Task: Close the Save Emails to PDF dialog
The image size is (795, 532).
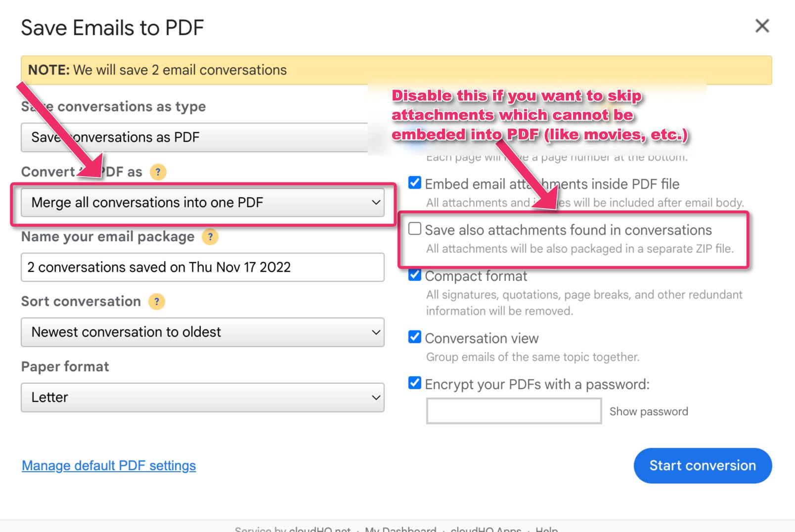Action: (x=762, y=26)
